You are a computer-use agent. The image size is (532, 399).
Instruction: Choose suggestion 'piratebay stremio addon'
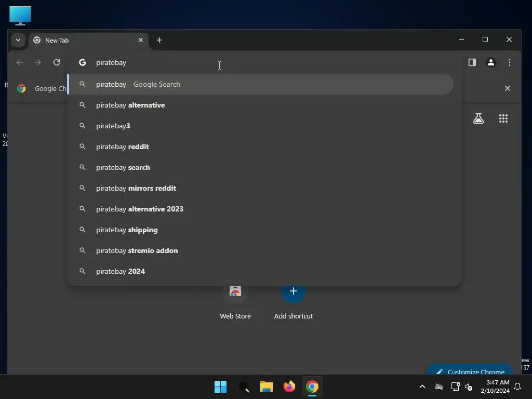(x=264, y=250)
